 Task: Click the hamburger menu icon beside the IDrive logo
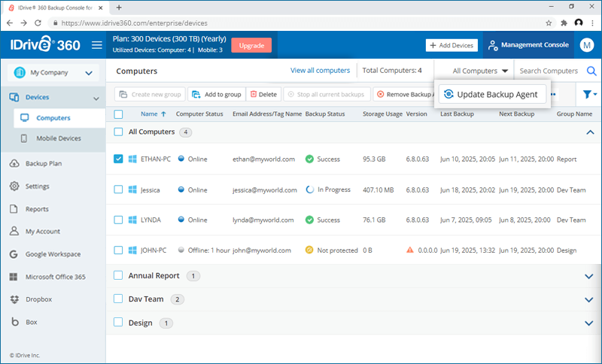click(96, 45)
